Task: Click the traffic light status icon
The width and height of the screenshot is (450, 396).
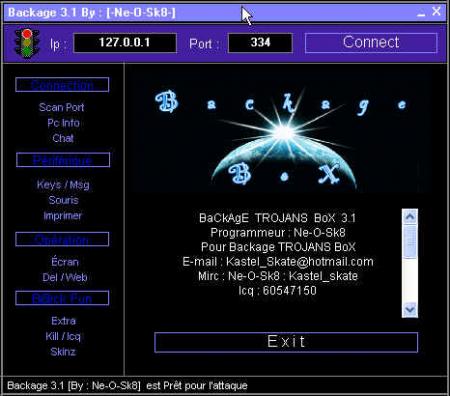Action: 27,43
